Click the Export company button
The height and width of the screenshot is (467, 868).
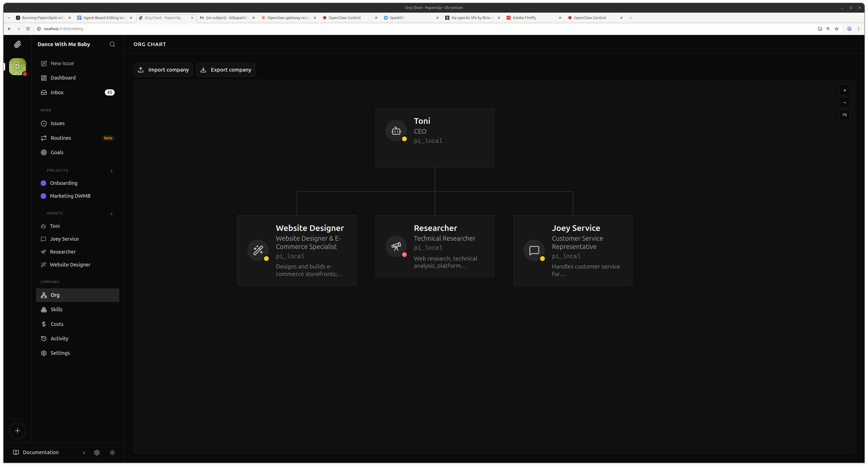click(x=225, y=70)
